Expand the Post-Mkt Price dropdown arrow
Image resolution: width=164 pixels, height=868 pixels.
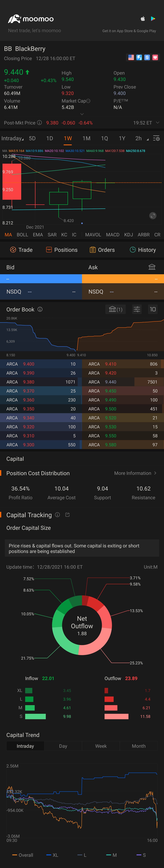[x=158, y=123]
